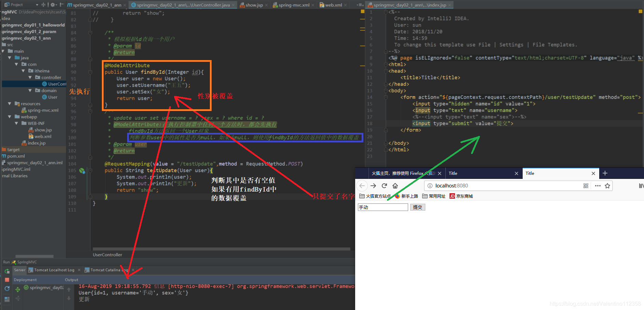The width and height of the screenshot is (644, 310).
Task: Rerun the SpringMVC server
Action: pos(7,271)
